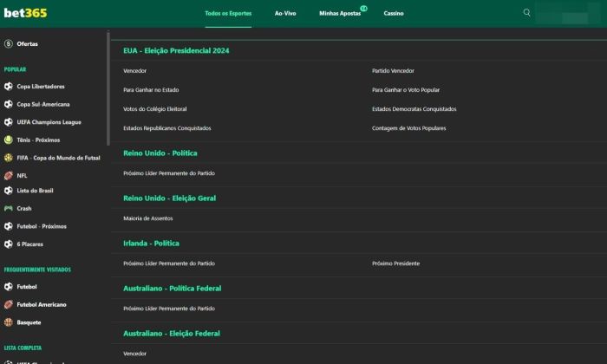Collapse the Irlanda - Política section header
Image resolution: width=607 pixels, height=364 pixels.
point(152,244)
